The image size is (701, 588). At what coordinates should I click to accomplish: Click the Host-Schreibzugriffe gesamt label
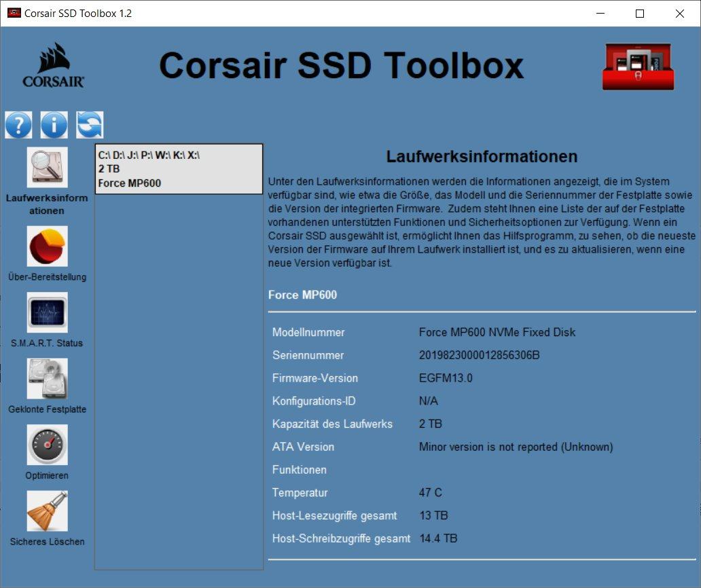(341, 538)
